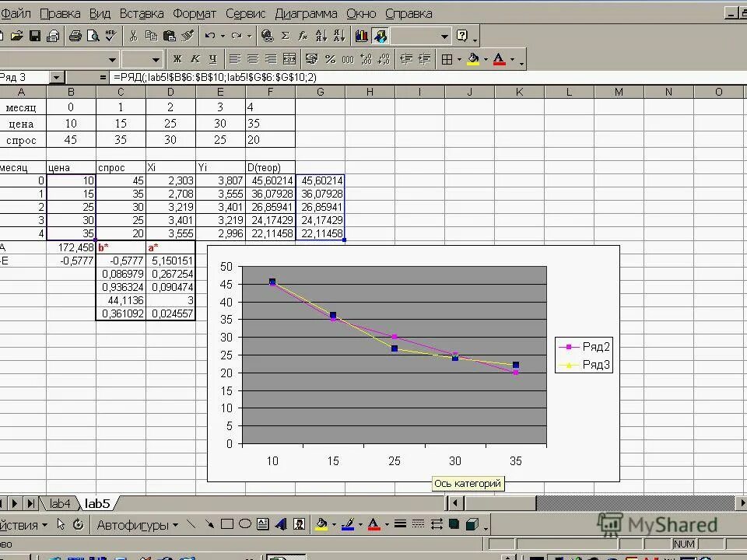The height and width of the screenshot is (560, 747).
Task: Sort ascending with the А-Я icon
Action: (x=321, y=36)
